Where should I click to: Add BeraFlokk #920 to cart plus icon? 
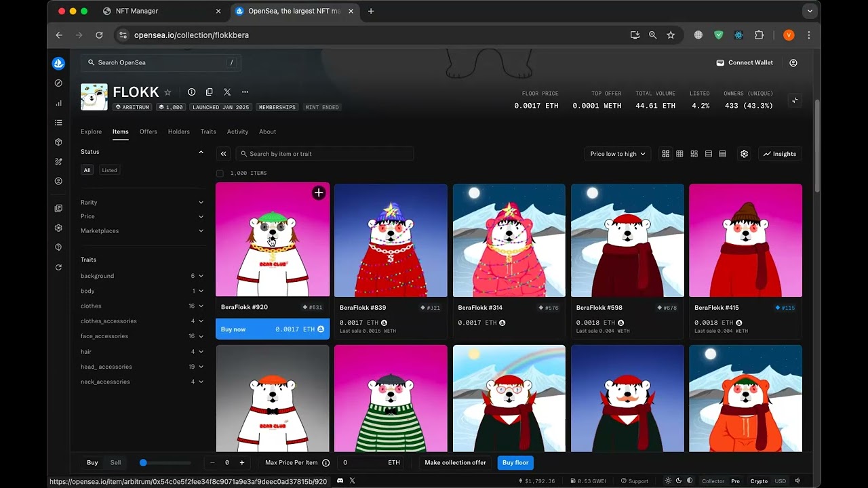pos(319,193)
